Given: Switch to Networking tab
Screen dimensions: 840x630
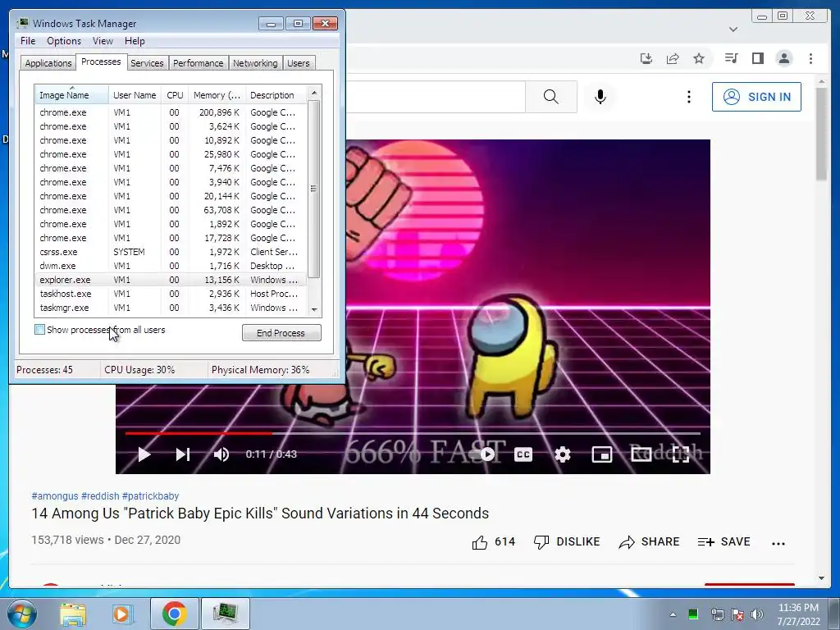Looking at the screenshot, I should coord(255,63).
